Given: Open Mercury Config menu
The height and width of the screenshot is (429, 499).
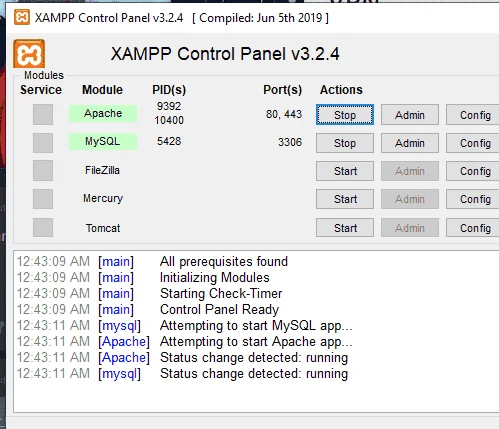Looking at the screenshot, I should tap(473, 199).
